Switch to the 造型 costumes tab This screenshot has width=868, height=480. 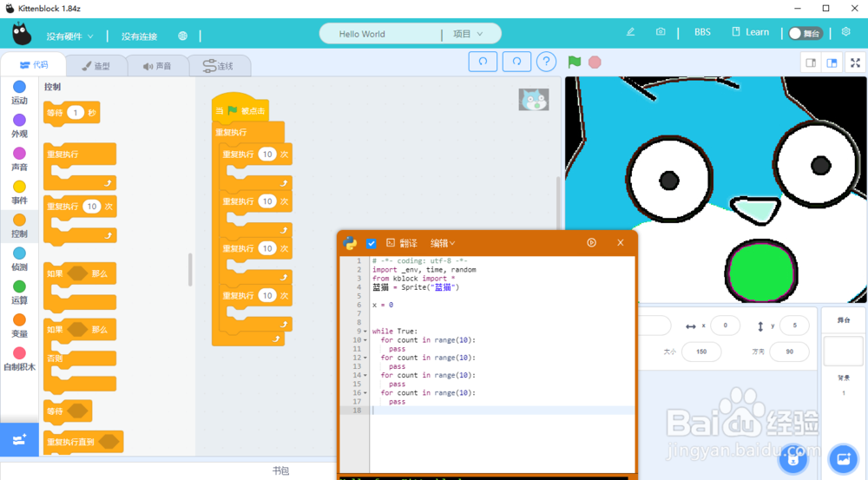[96, 66]
